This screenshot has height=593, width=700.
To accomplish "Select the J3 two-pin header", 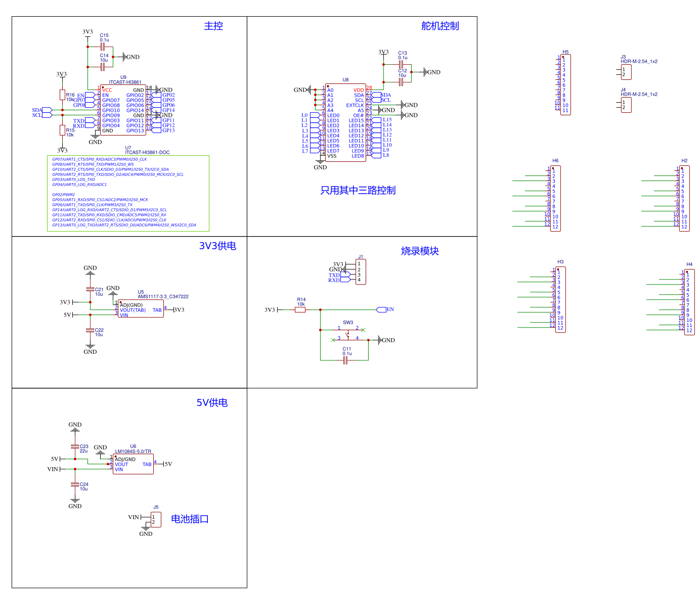I will pyautogui.click(x=626, y=72).
